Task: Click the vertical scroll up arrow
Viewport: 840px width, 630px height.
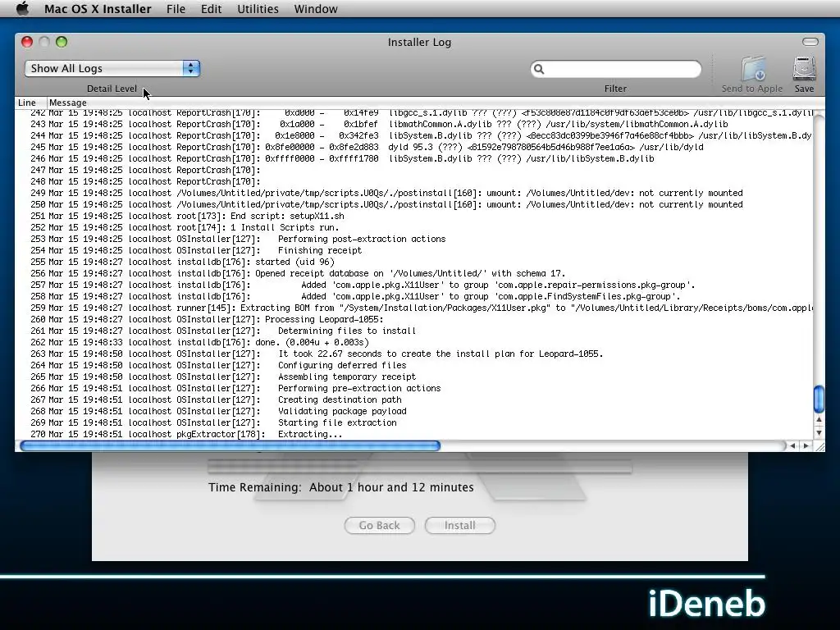Action: click(819, 420)
